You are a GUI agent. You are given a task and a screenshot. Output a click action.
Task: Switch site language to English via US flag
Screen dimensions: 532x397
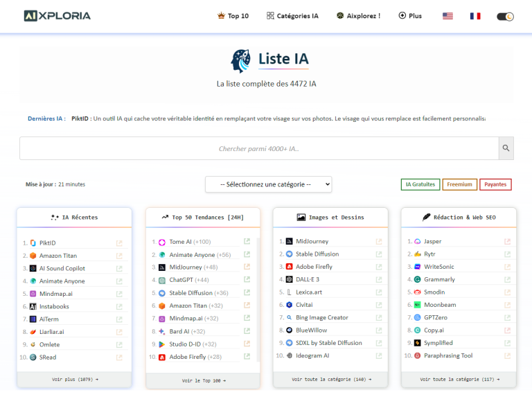[x=447, y=16]
